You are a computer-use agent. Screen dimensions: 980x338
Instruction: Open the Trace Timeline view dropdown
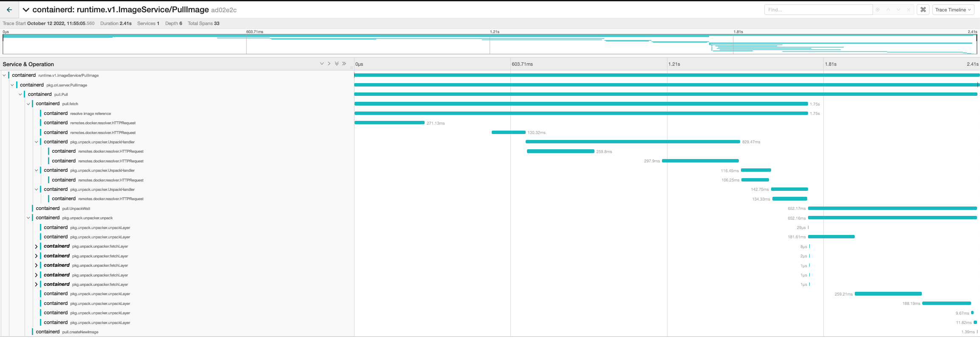(x=953, y=10)
